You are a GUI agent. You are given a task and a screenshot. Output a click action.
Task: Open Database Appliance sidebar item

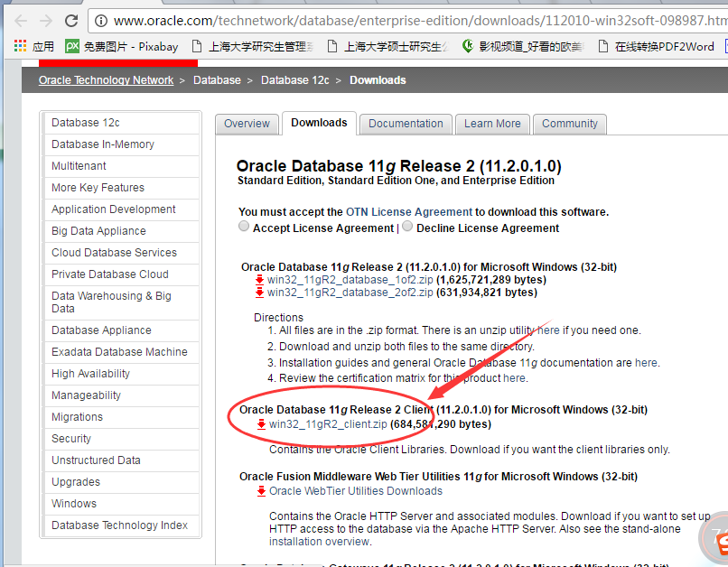pyautogui.click(x=122, y=330)
